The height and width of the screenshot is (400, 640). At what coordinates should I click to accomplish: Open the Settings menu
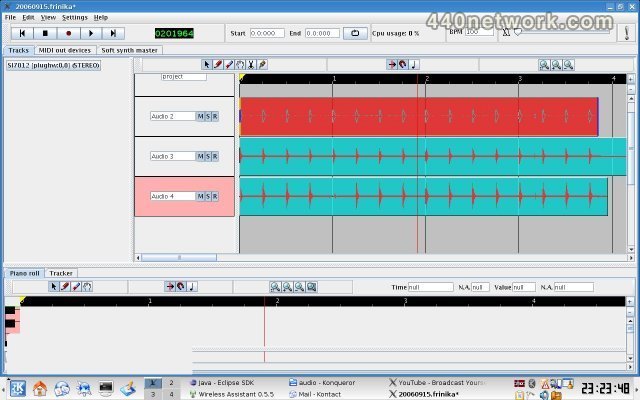[75, 18]
